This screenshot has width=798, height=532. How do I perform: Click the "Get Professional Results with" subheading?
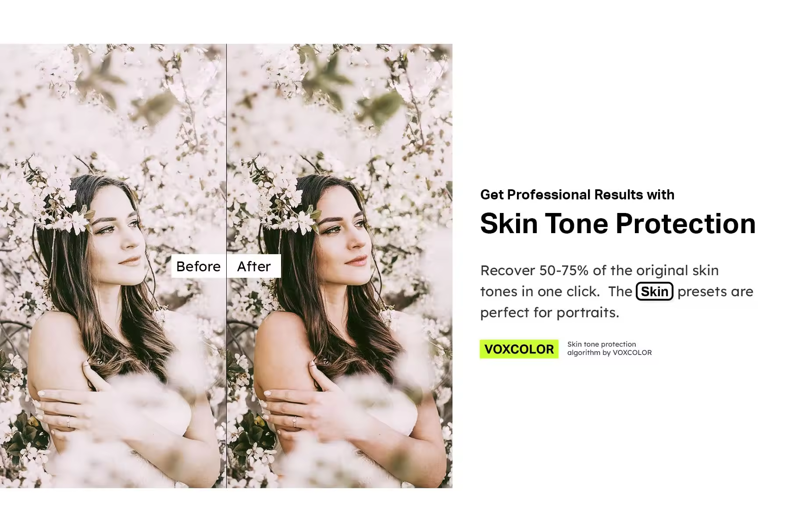pos(577,195)
